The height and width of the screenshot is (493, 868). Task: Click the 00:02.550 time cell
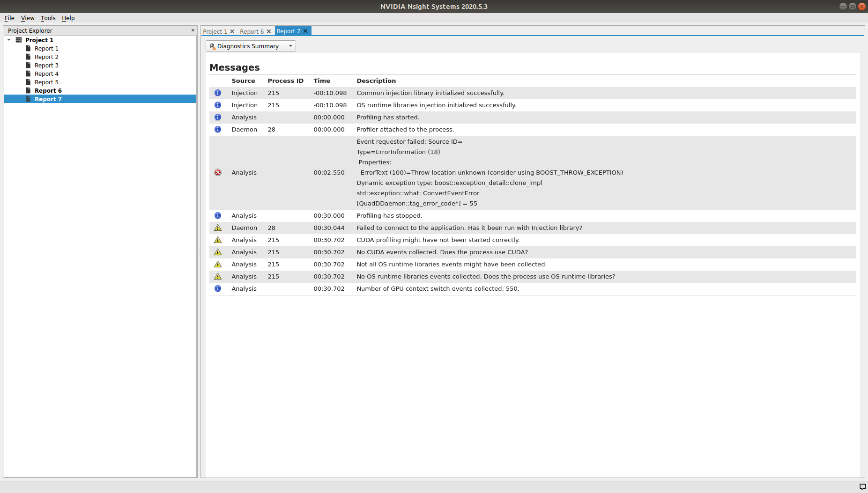329,173
